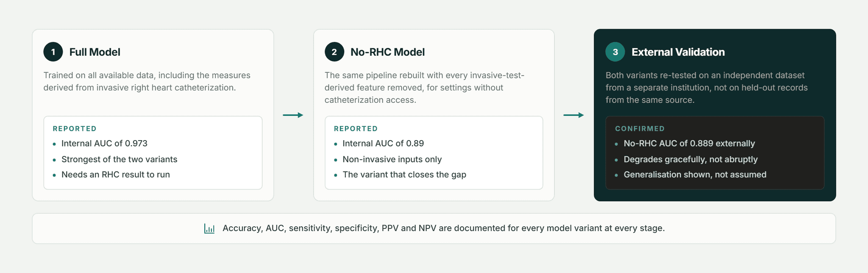Click 'No-RHC AUC of 0.889 externally'
Viewport: 868px width, 273px height.
pos(690,144)
